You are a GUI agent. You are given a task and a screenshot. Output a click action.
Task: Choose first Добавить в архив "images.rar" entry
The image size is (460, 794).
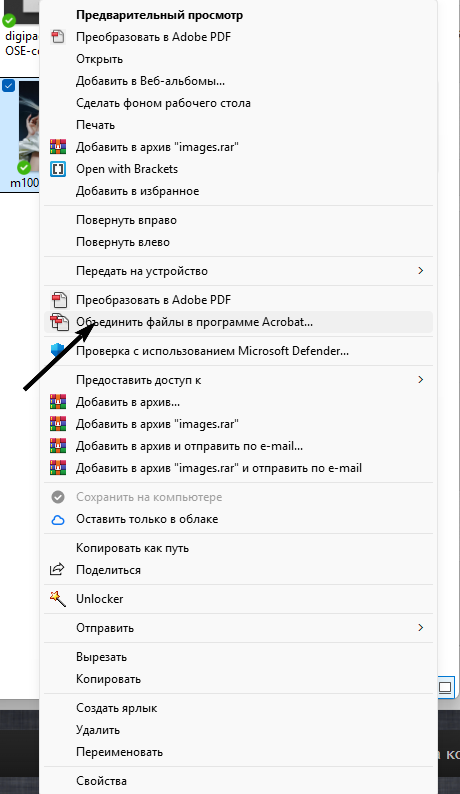[239, 147]
